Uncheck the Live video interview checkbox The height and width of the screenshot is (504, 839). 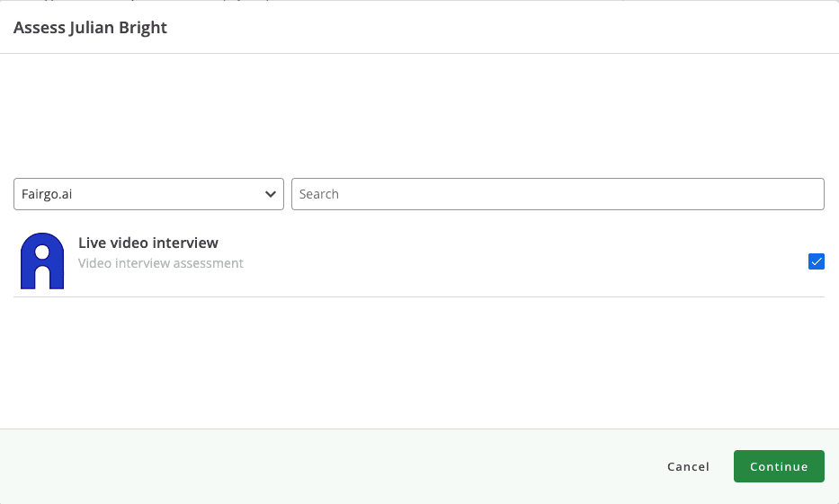[817, 261]
